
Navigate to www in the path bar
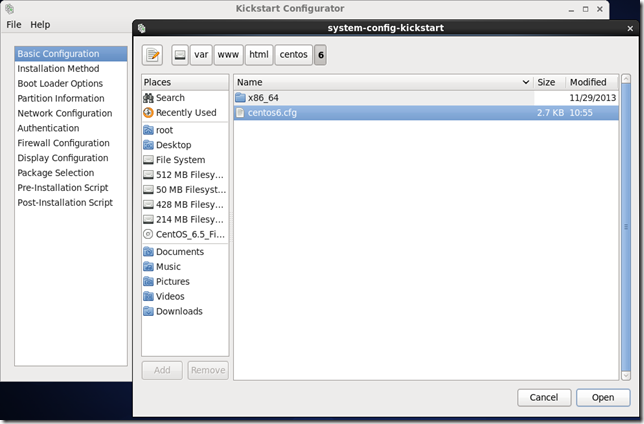[x=228, y=55]
